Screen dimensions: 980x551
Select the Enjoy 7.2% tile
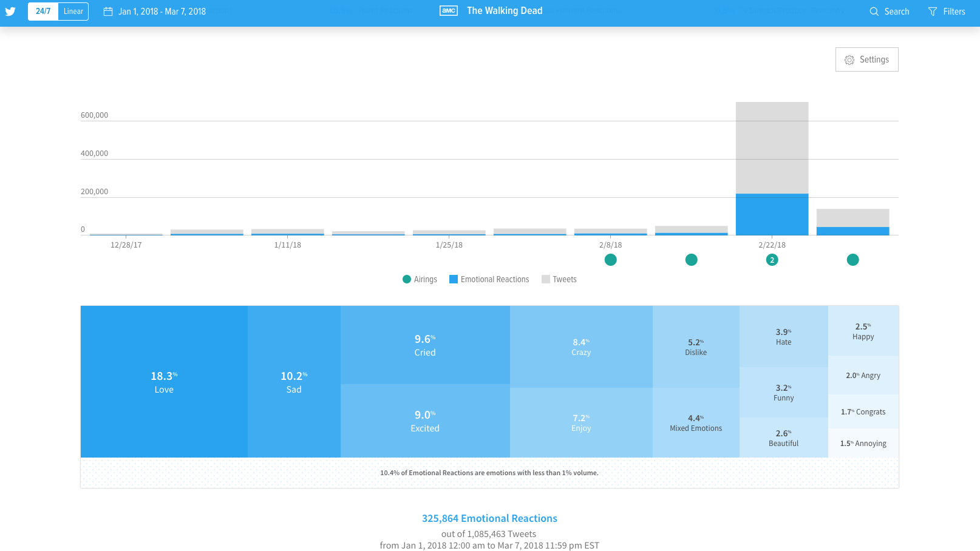(581, 422)
